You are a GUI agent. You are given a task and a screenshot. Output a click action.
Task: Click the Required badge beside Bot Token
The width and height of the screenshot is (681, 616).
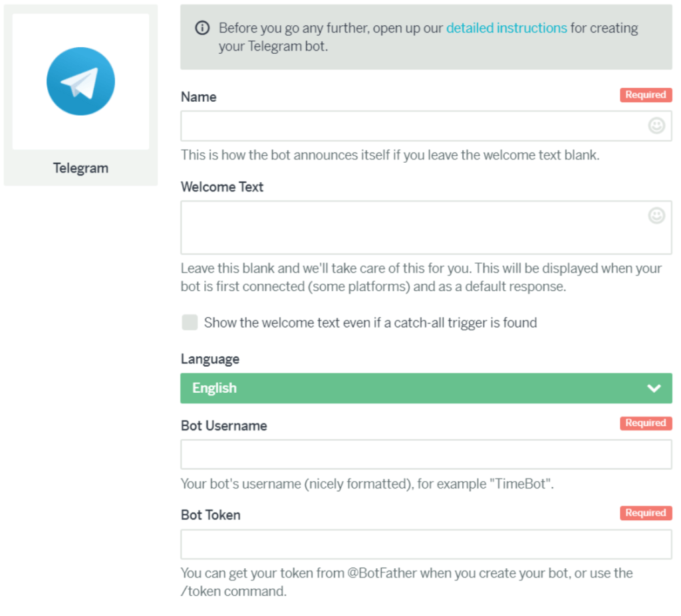(x=645, y=512)
